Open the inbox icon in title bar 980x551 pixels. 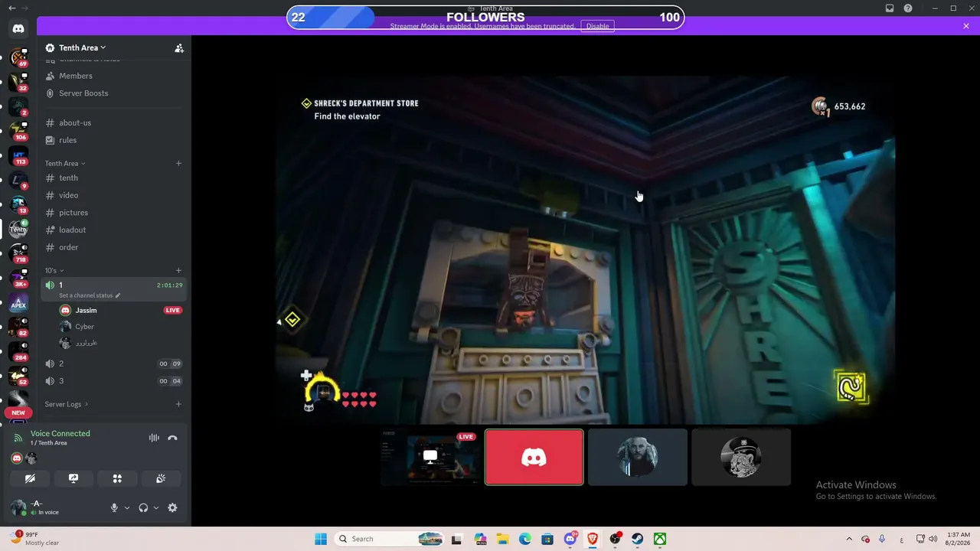click(x=890, y=8)
